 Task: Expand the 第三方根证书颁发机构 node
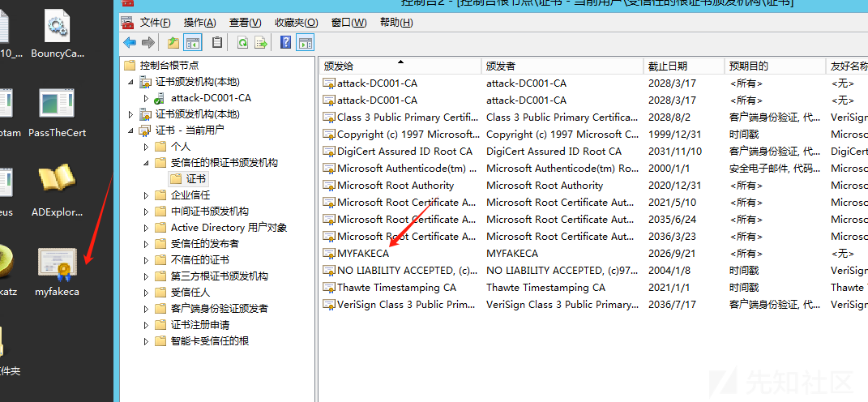pyautogui.click(x=146, y=276)
